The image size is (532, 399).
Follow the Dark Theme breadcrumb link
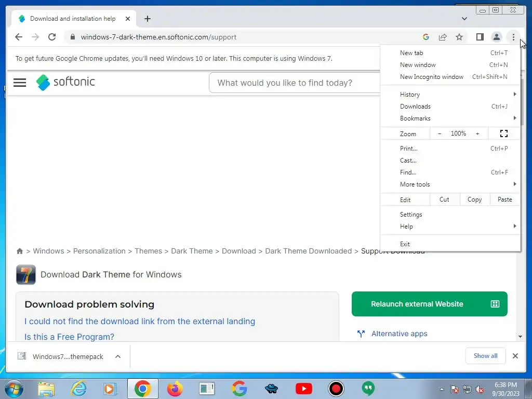coord(192,251)
